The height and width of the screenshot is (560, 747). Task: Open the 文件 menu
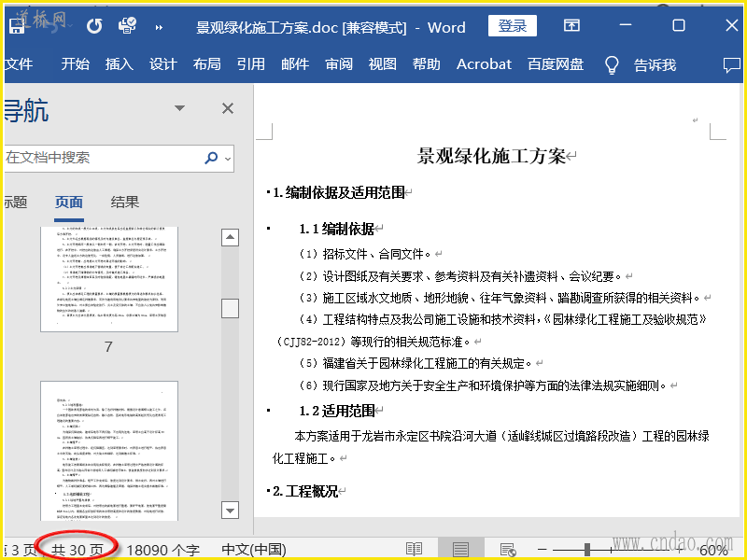pyautogui.click(x=19, y=63)
